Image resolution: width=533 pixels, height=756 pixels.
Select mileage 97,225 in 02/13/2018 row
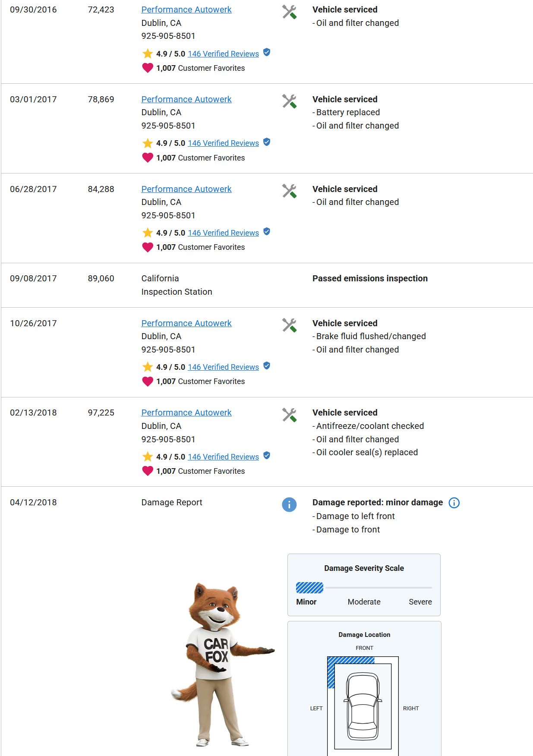(x=101, y=413)
